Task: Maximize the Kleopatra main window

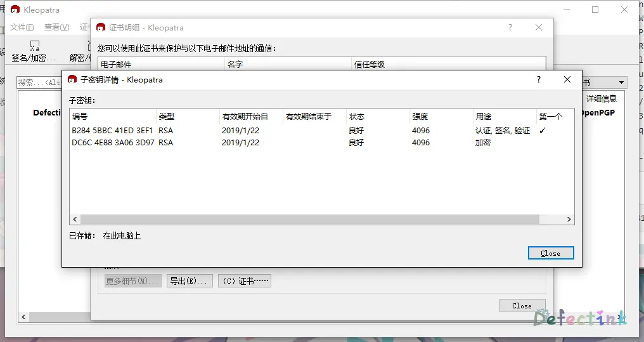Action: (x=595, y=10)
